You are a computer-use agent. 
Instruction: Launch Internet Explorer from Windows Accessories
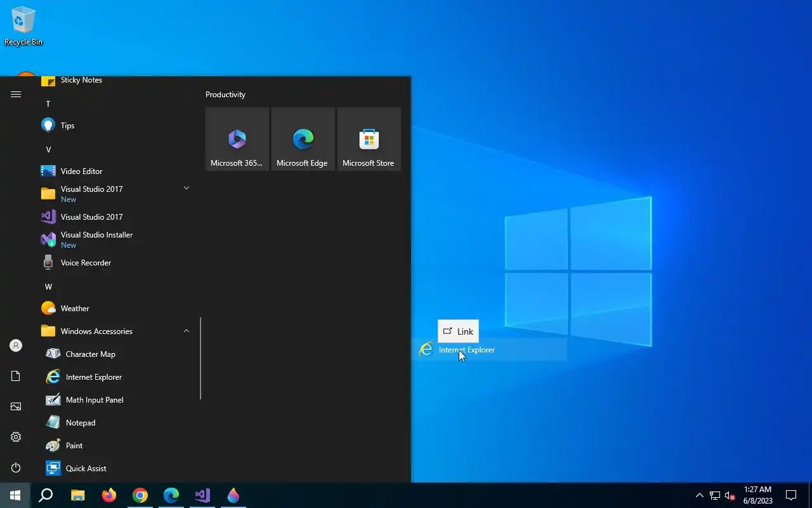[x=116, y=377]
